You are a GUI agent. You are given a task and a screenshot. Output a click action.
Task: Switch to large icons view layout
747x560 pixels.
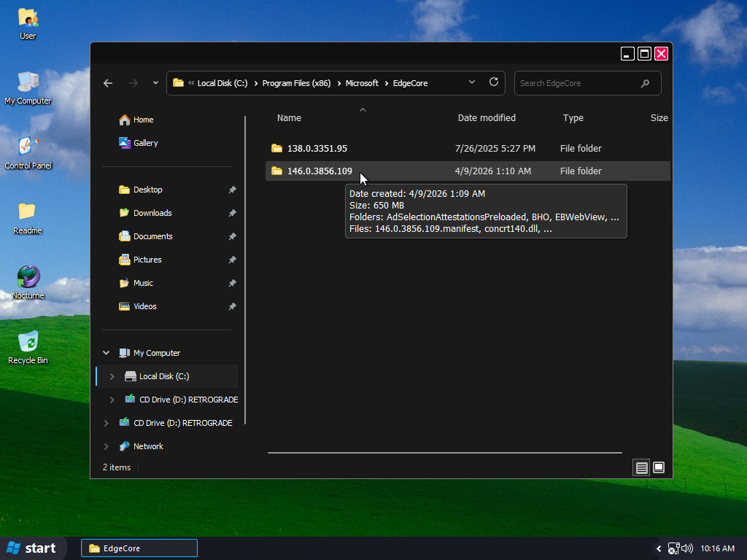coord(659,467)
